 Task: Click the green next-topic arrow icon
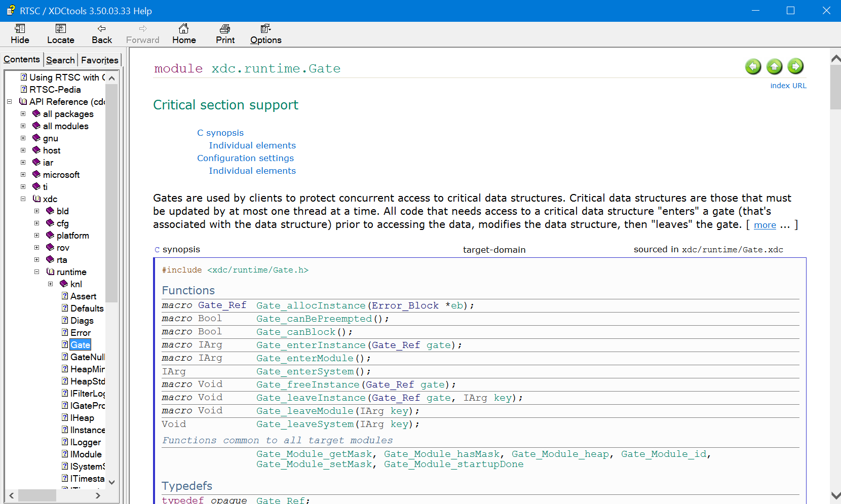(795, 66)
